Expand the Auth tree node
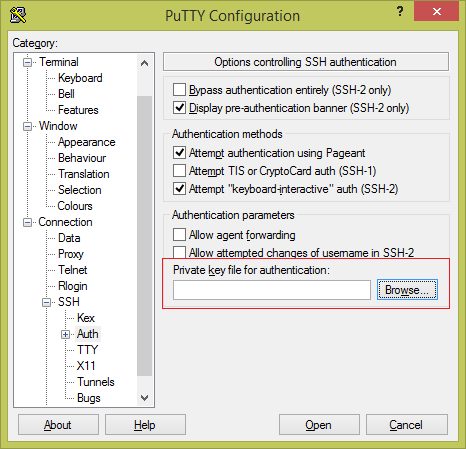Screen dimensions: 466x449 66,334
